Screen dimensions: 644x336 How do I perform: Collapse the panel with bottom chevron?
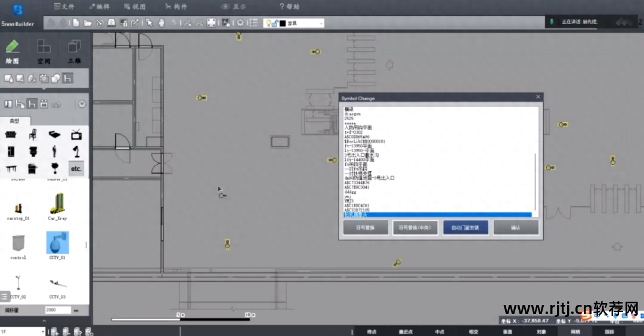pyautogui.click(x=44, y=321)
